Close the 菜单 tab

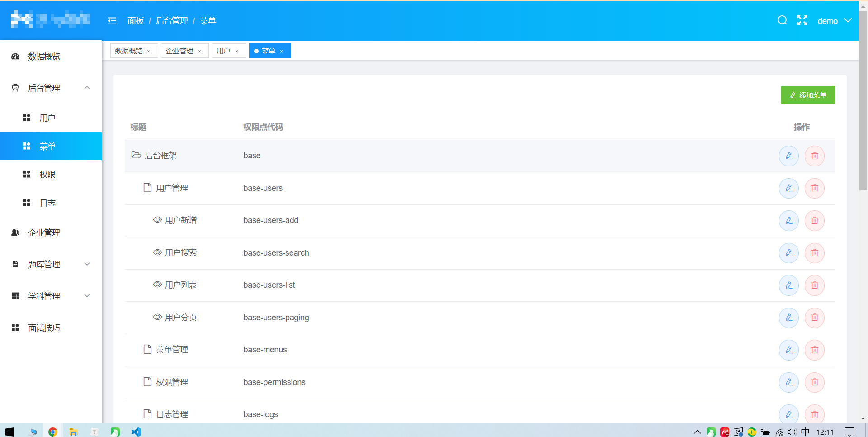pyautogui.click(x=281, y=52)
